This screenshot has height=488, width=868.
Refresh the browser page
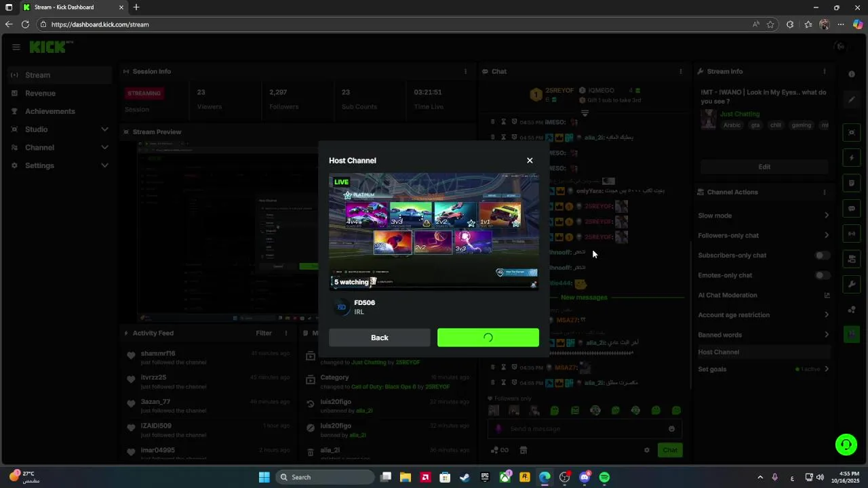click(25, 24)
